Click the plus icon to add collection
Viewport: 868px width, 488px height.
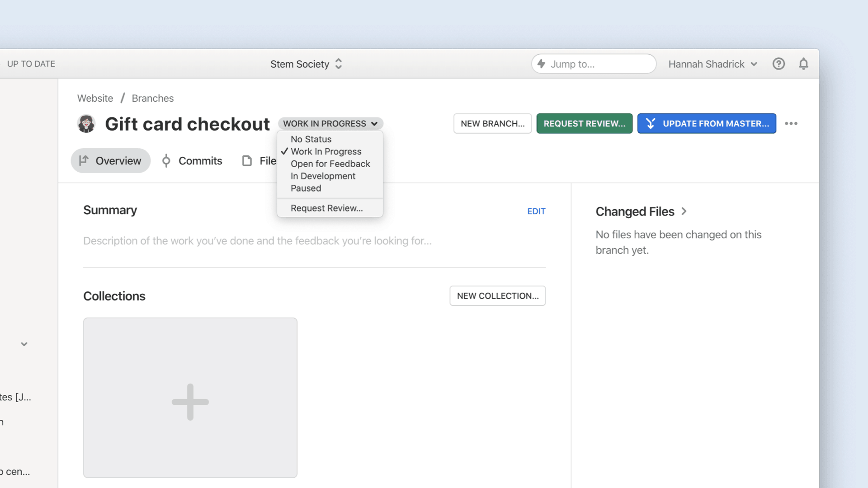[x=190, y=402]
